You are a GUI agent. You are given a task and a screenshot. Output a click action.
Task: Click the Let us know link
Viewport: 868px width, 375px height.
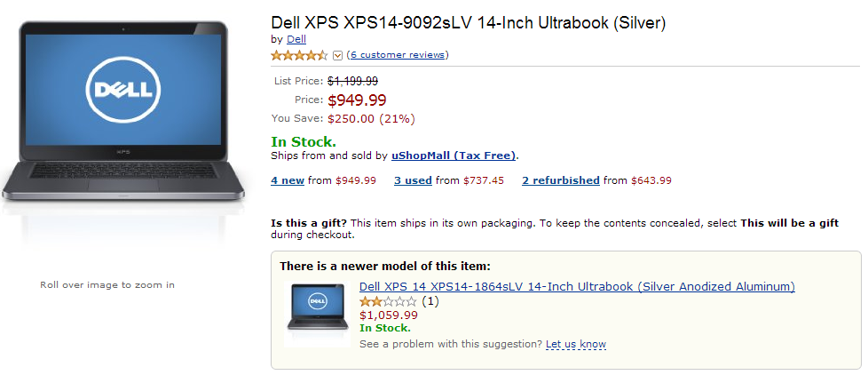(576, 344)
